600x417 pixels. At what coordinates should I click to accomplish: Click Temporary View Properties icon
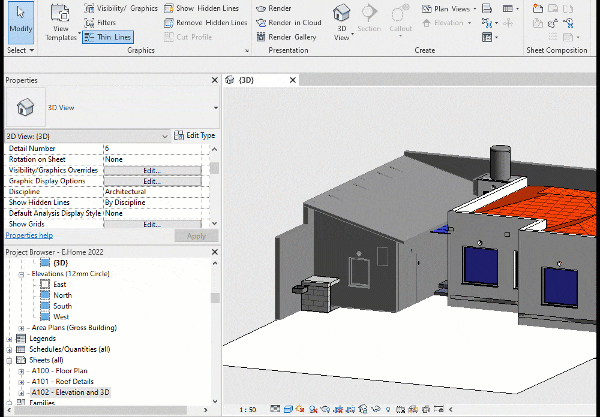[400, 409]
